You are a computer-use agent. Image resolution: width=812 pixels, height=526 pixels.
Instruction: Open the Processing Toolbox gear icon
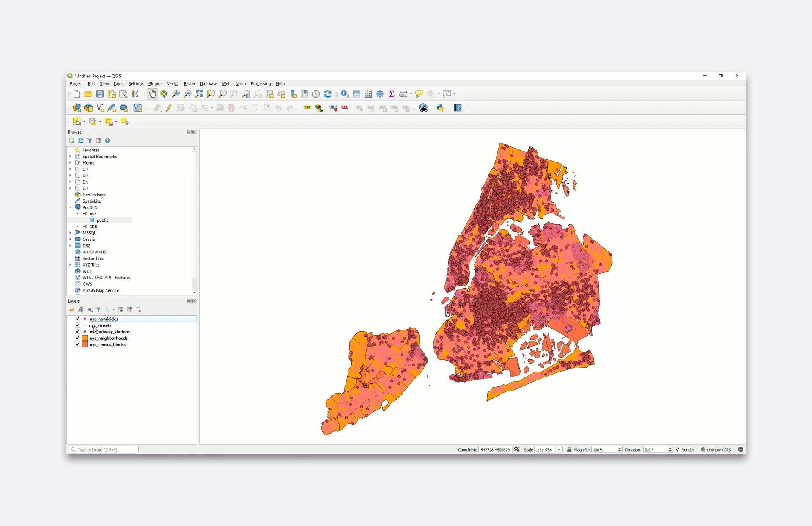pos(380,94)
